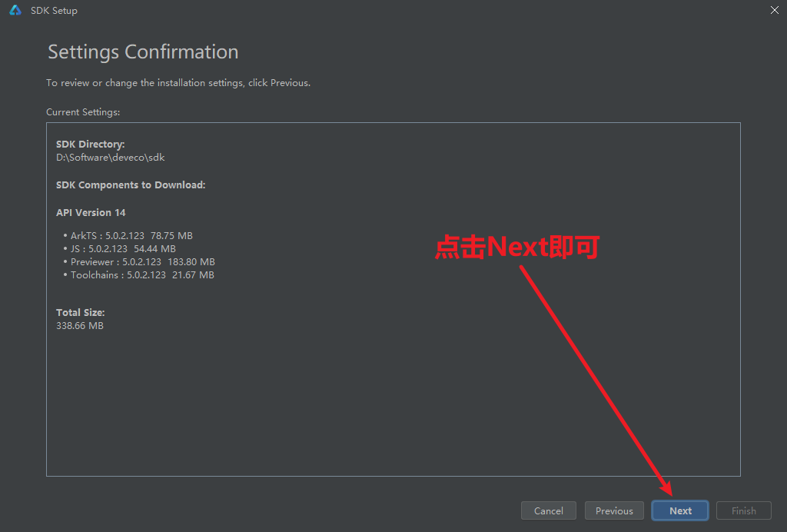This screenshot has height=532, width=787.
Task: Click the JS : 5.0.2.123 component line
Action: (123, 249)
